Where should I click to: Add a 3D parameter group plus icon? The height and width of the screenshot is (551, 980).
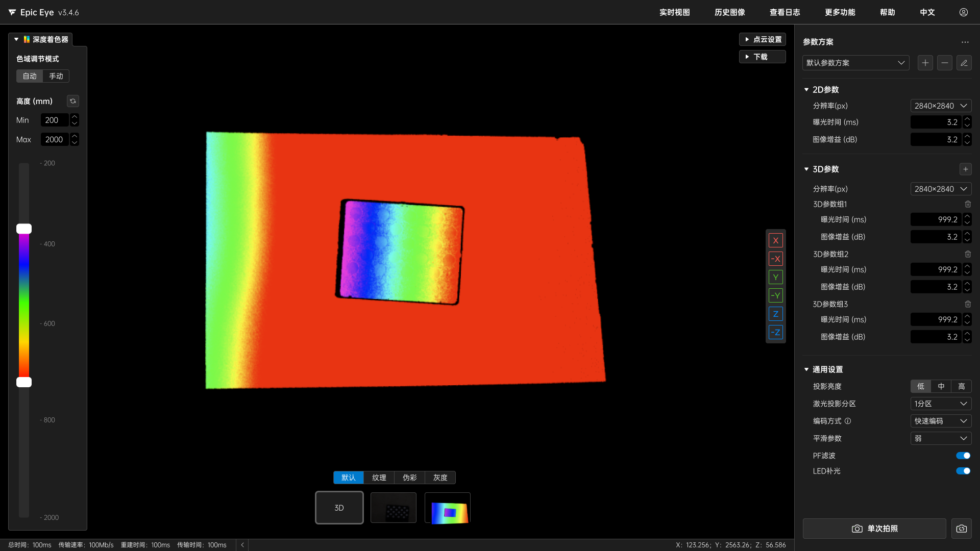(x=965, y=169)
